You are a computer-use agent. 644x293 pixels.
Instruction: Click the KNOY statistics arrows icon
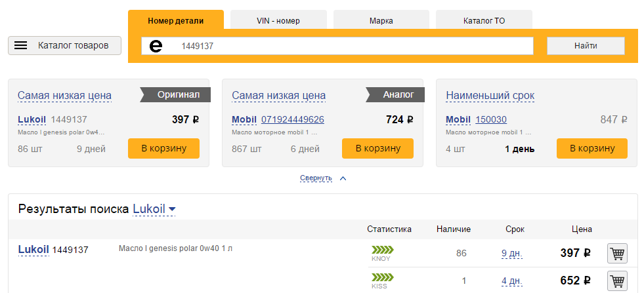coord(382,250)
